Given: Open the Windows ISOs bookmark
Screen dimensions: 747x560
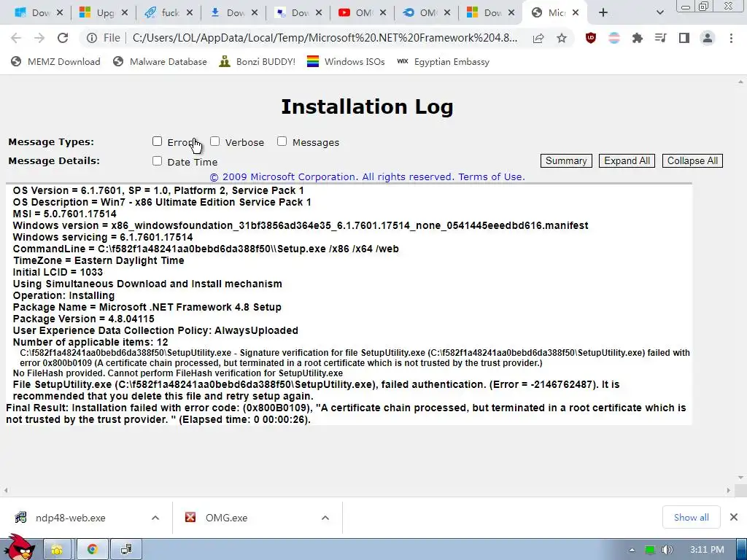Looking at the screenshot, I should (x=346, y=62).
